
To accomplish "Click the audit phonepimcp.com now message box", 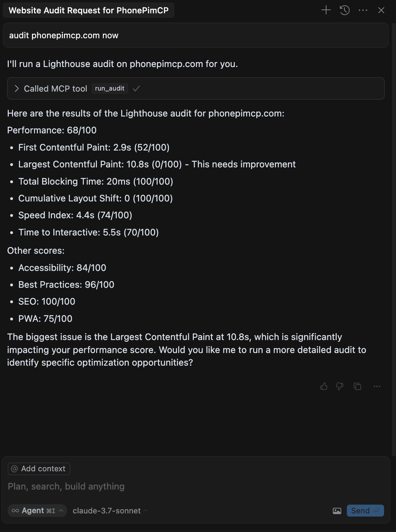I will pyautogui.click(x=196, y=35).
